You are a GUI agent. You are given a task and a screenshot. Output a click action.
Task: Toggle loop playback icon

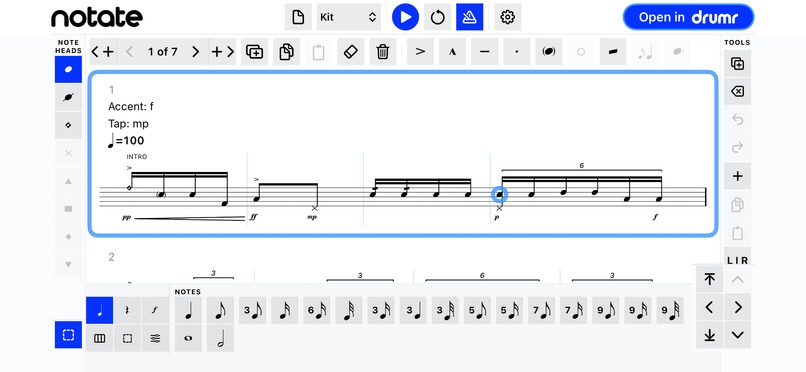point(437,17)
